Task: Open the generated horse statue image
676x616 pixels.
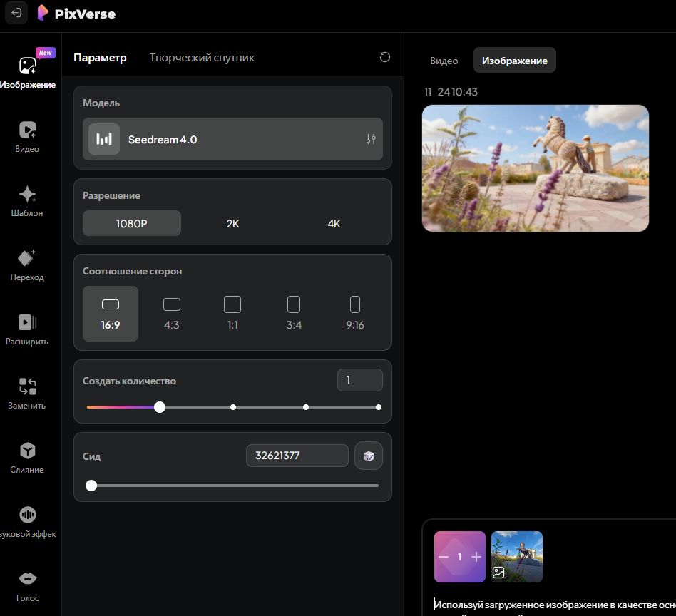Action: [x=536, y=168]
